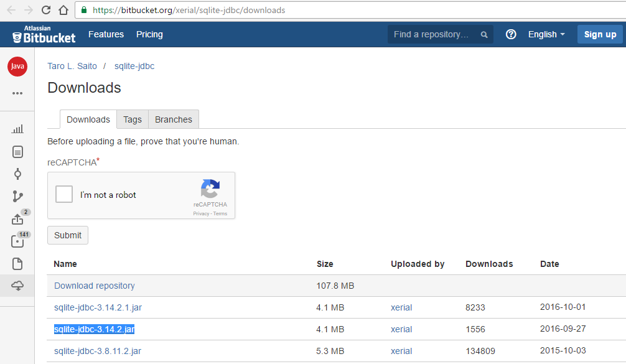Open the Source document sidebar icon
The width and height of the screenshot is (626, 364).
(17, 152)
